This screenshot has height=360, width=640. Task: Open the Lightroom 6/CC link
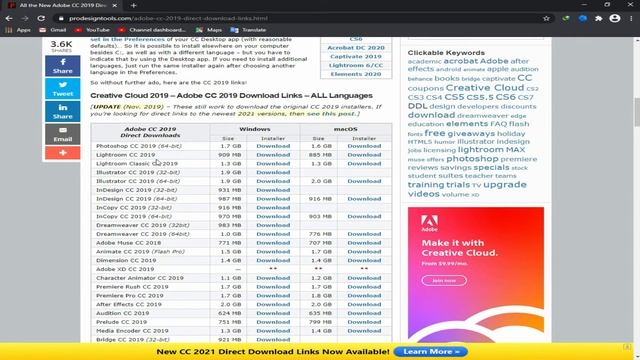click(356, 65)
